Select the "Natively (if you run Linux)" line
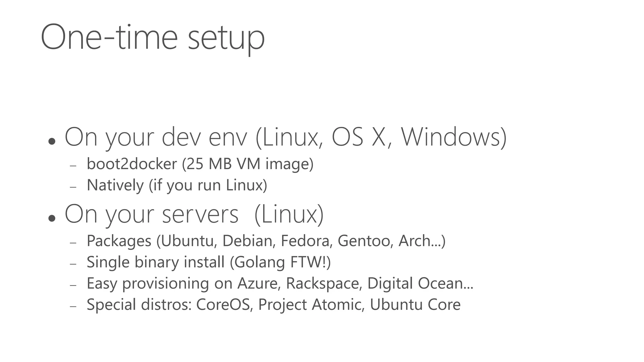This screenshot has width=644, height=362. point(177,185)
